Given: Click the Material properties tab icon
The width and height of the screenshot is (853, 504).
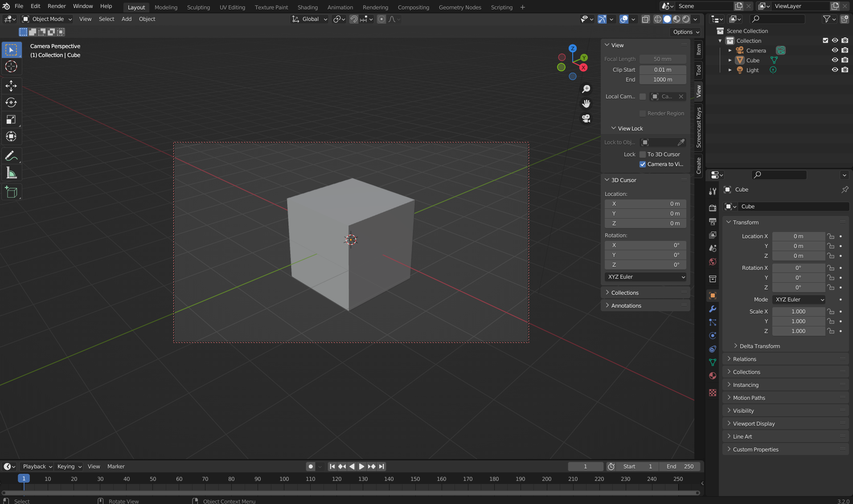Looking at the screenshot, I should click(713, 376).
